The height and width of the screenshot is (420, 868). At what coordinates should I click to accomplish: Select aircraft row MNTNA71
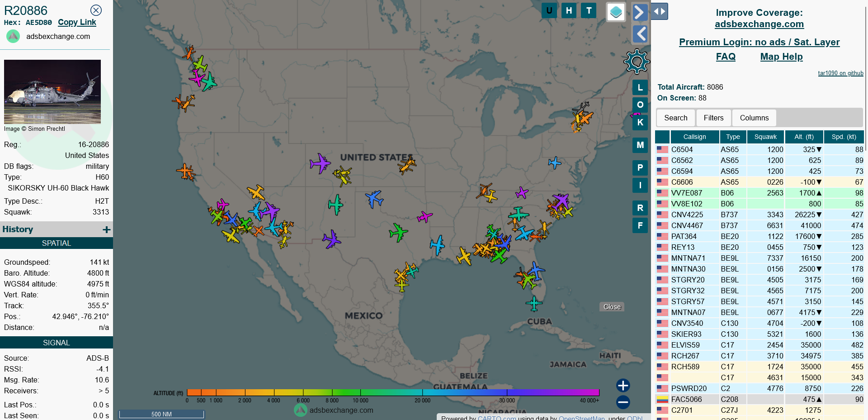[x=759, y=258]
